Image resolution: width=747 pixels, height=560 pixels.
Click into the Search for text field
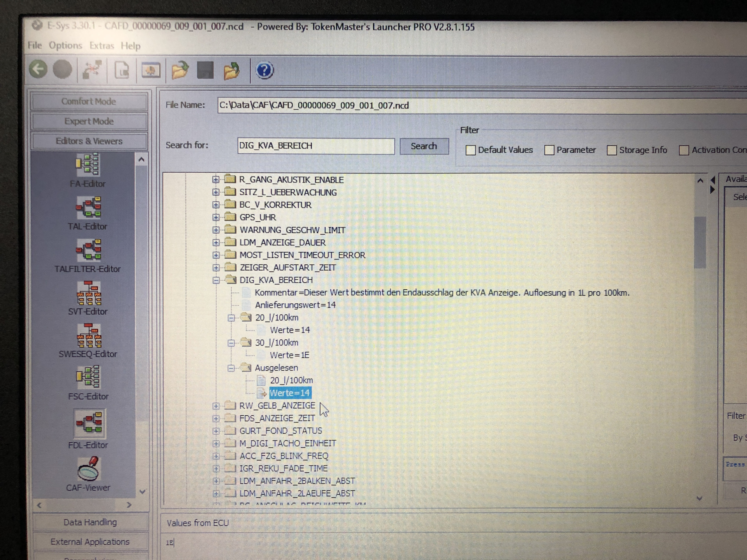coord(316,146)
